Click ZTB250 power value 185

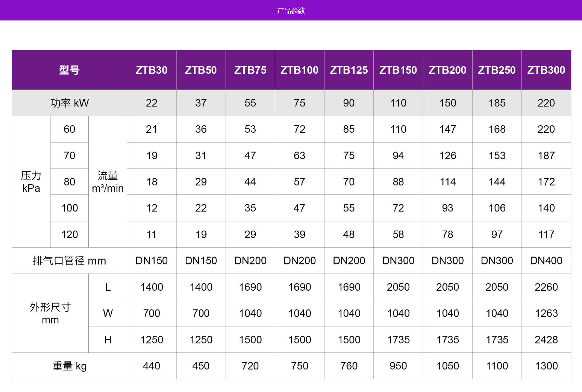[497, 103]
